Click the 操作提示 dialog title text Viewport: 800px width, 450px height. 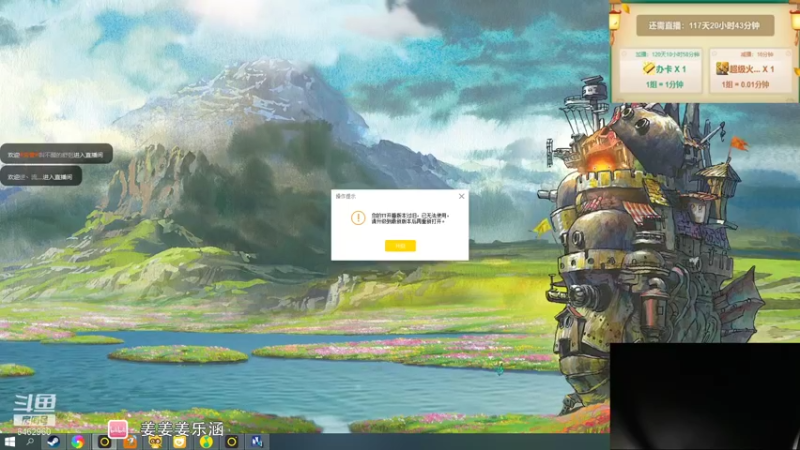pos(345,196)
